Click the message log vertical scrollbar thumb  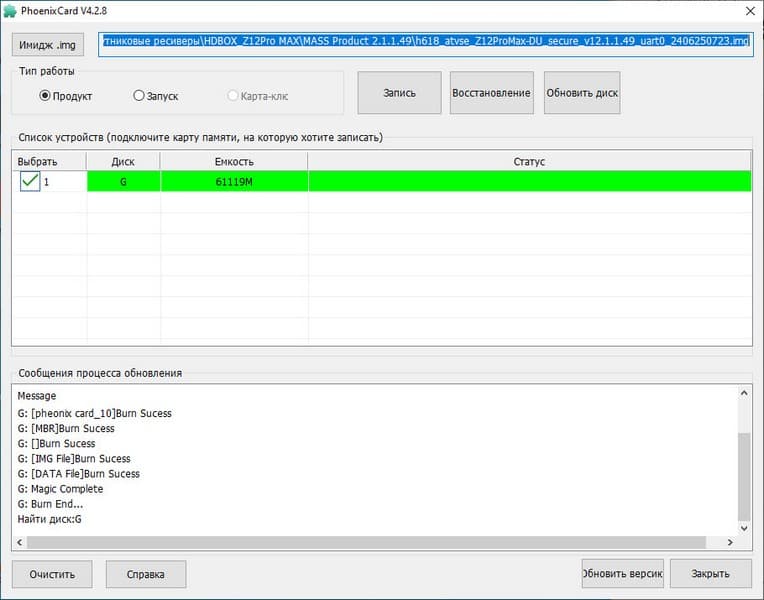click(744, 477)
